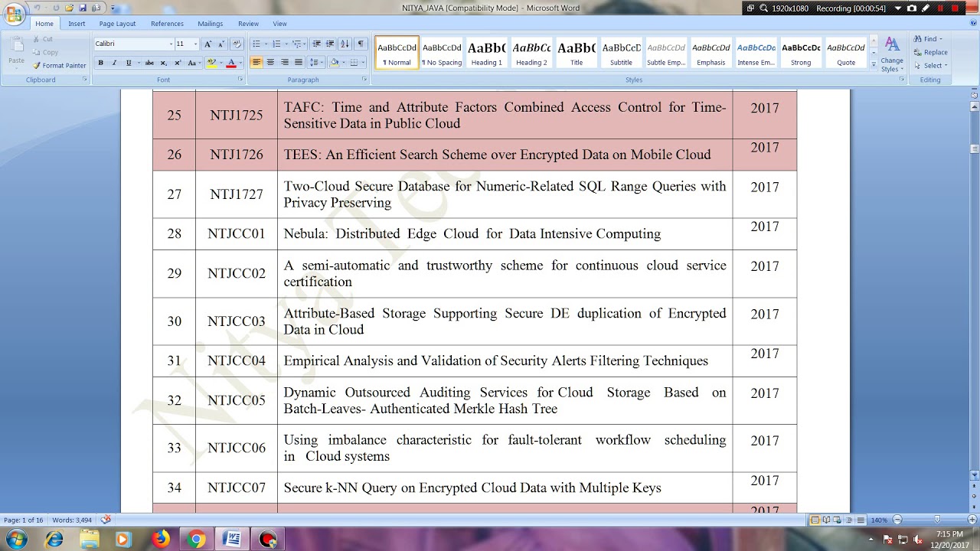Open Firefox from the taskbar
Viewport: 980px width, 551px height.
[x=161, y=540]
